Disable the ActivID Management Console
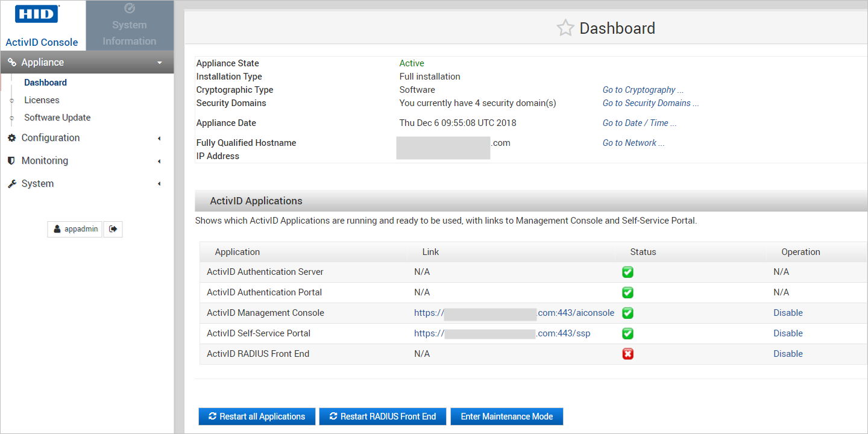 point(788,313)
